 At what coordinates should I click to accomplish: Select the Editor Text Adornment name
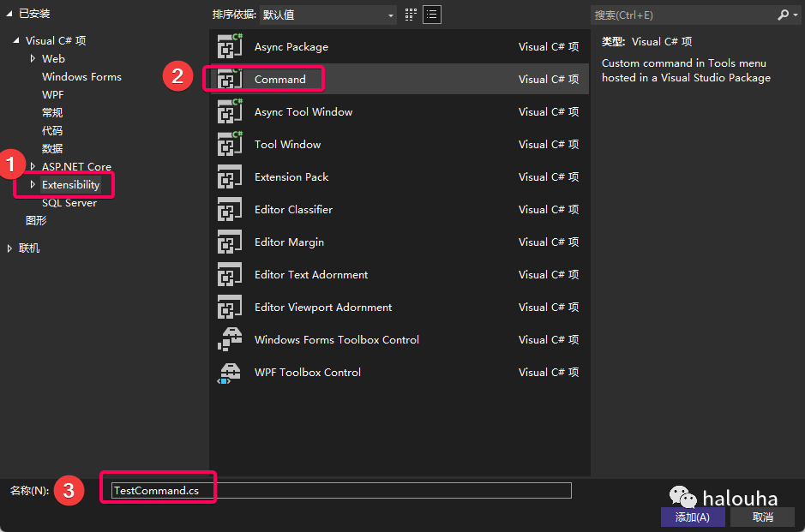click(311, 274)
